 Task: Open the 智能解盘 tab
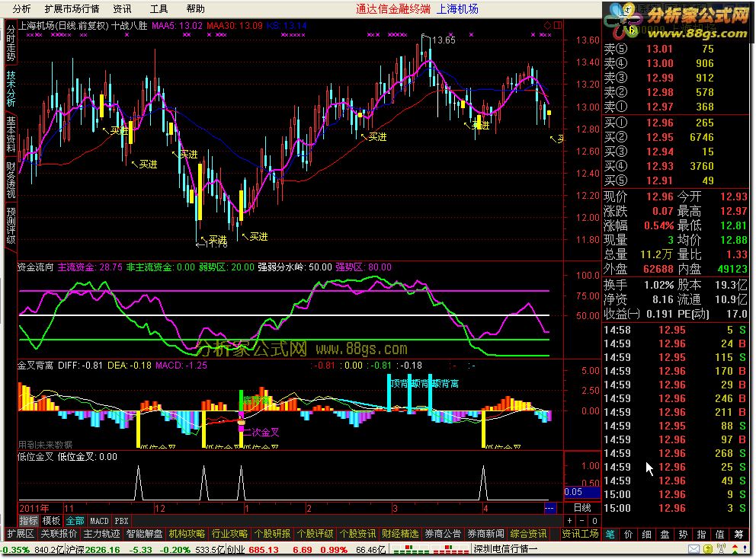click(144, 534)
